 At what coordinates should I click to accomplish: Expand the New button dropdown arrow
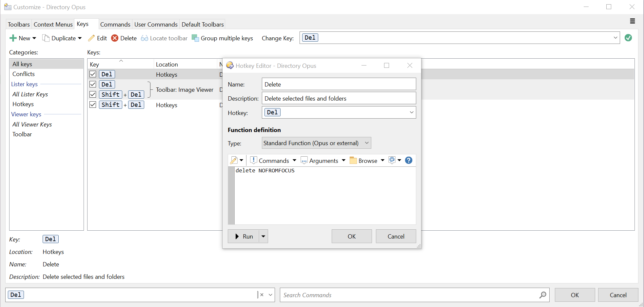(34, 38)
